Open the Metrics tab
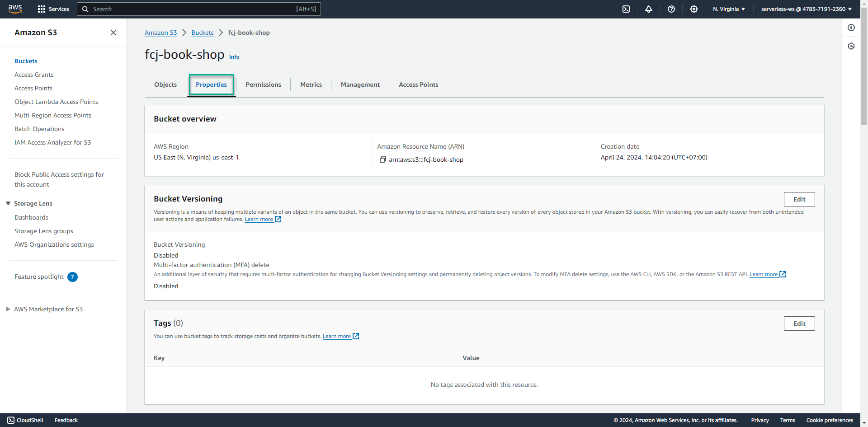 tap(311, 84)
